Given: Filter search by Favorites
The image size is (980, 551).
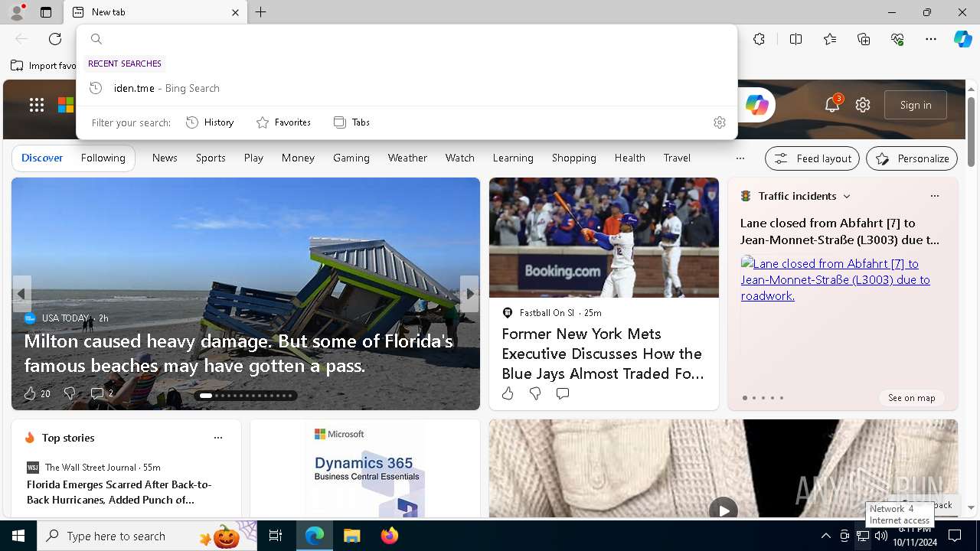Looking at the screenshot, I should 283,122.
